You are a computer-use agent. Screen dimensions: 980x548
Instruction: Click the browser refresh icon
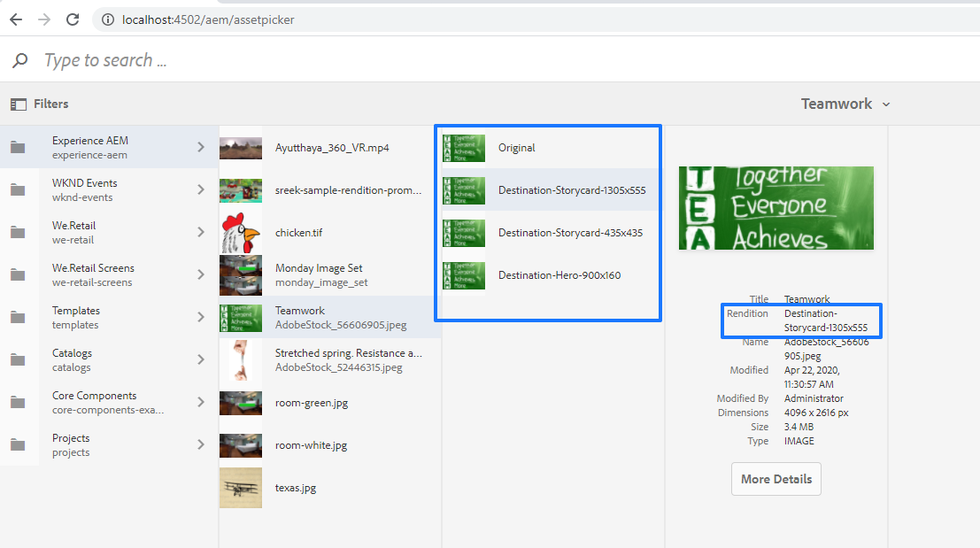click(73, 18)
